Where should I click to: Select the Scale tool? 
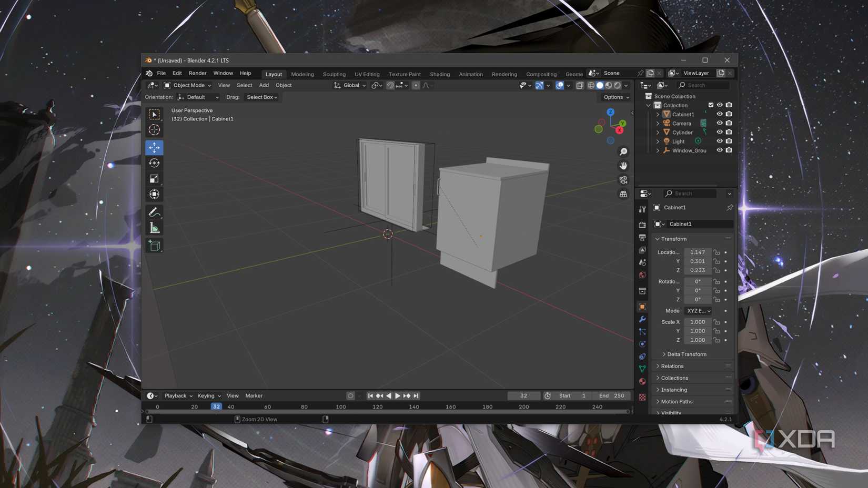click(154, 178)
